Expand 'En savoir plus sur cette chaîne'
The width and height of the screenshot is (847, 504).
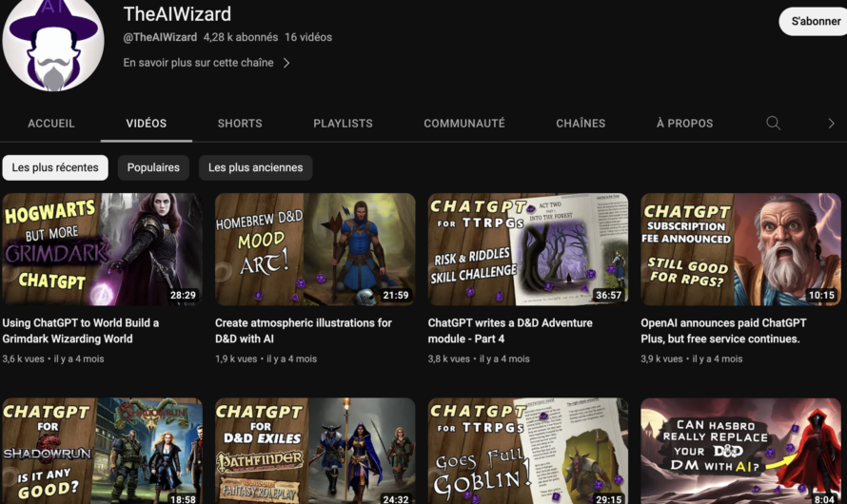207,63
